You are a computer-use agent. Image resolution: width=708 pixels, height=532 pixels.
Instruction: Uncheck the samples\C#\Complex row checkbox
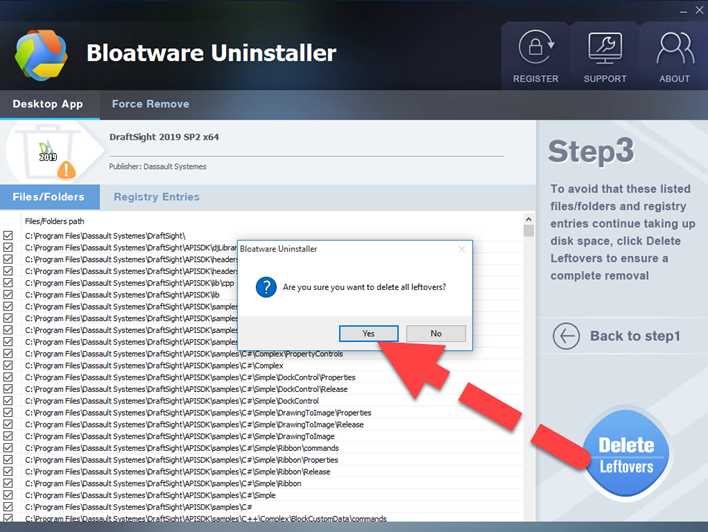[x=8, y=365]
